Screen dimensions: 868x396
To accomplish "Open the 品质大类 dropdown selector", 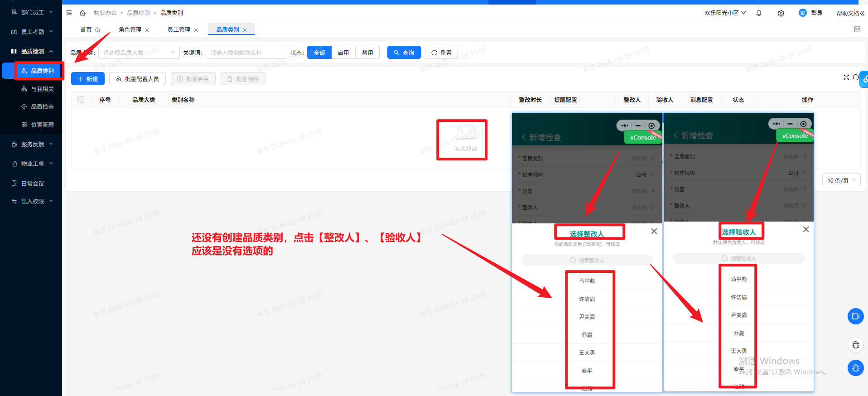I will click(x=139, y=53).
